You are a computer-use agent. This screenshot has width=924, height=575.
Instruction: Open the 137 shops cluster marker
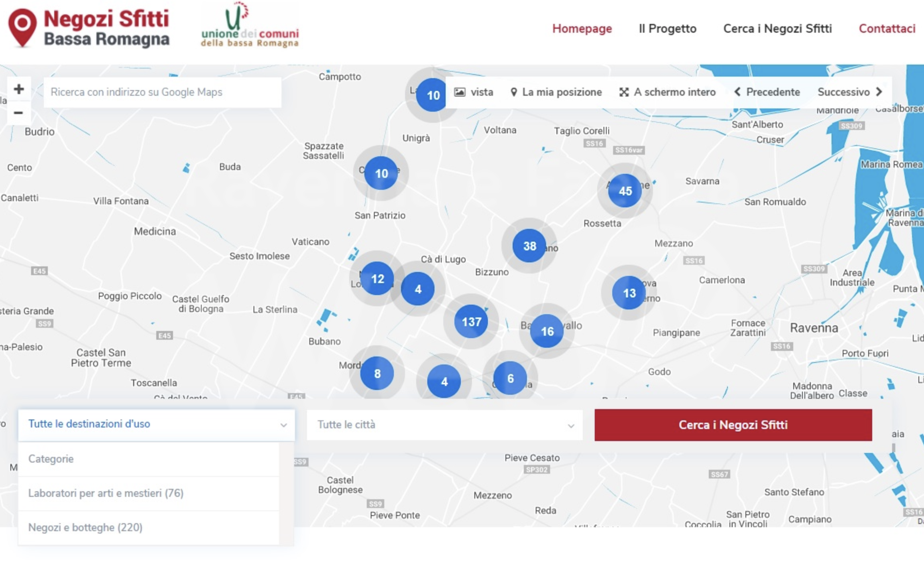tap(471, 321)
